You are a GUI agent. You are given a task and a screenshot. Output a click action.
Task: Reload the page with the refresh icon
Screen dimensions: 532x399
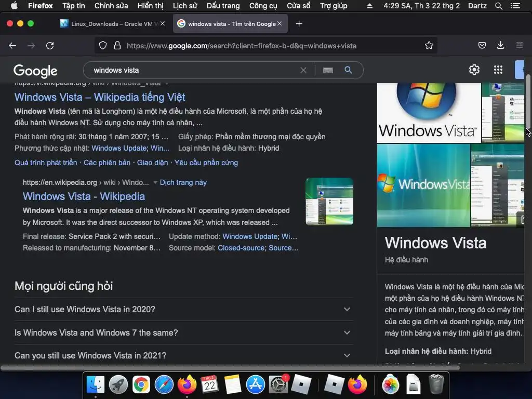(50, 46)
